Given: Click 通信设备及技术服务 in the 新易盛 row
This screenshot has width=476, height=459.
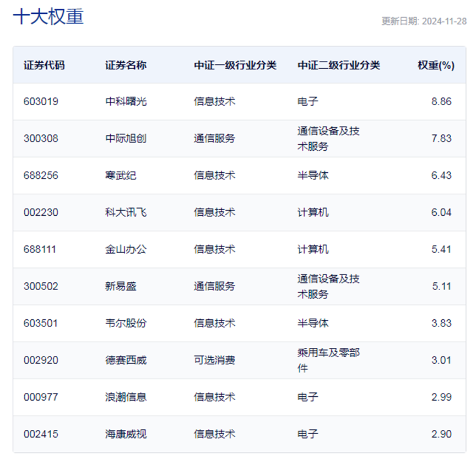Looking at the screenshot, I should tap(328, 286).
